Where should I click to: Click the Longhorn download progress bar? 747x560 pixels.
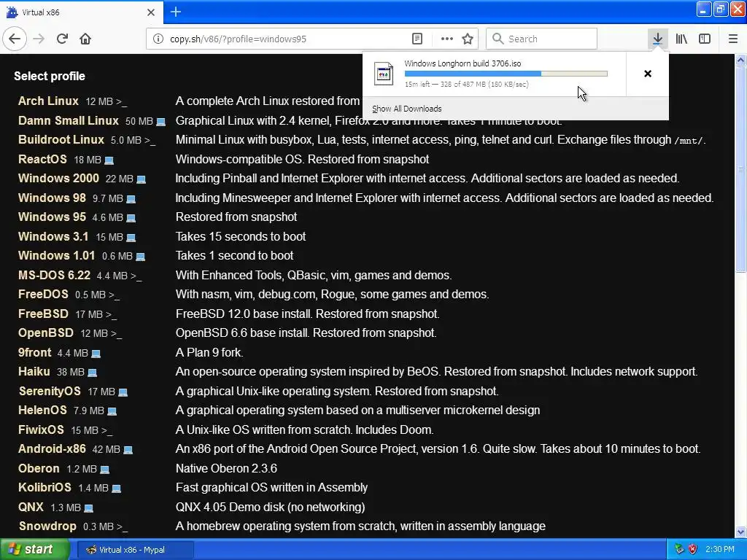pos(506,74)
